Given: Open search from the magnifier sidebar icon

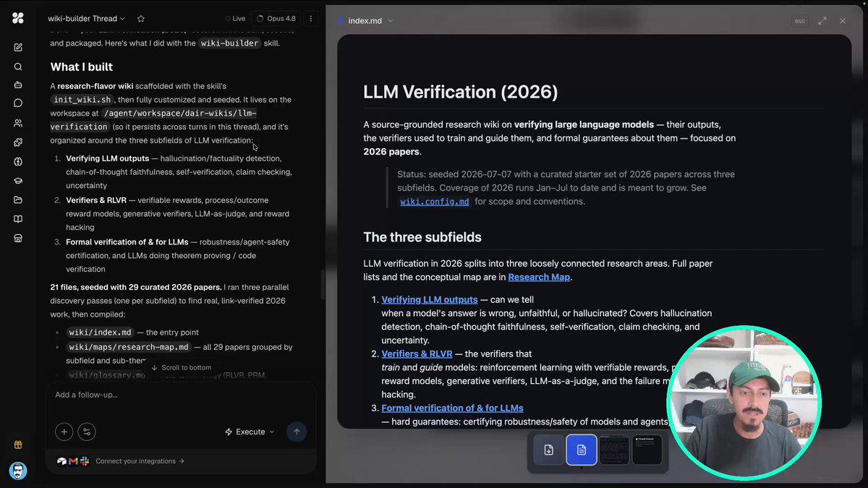Looking at the screenshot, I should pyautogui.click(x=18, y=67).
